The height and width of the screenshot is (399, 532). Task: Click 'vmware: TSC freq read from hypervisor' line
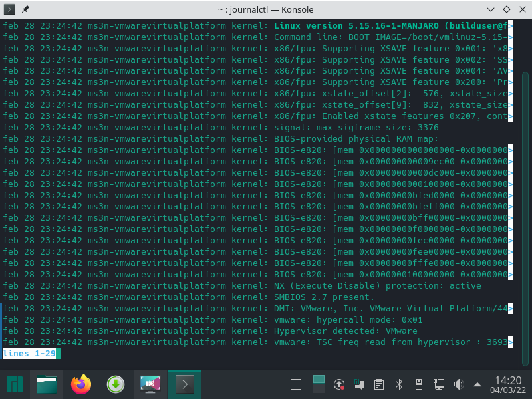(x=258, y=342)
